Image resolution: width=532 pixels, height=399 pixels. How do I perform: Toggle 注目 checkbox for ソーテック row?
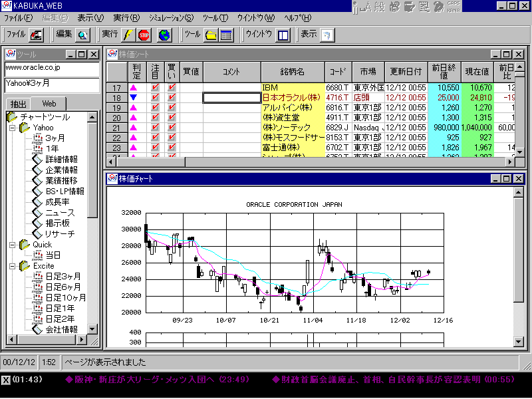pos(155,128)
